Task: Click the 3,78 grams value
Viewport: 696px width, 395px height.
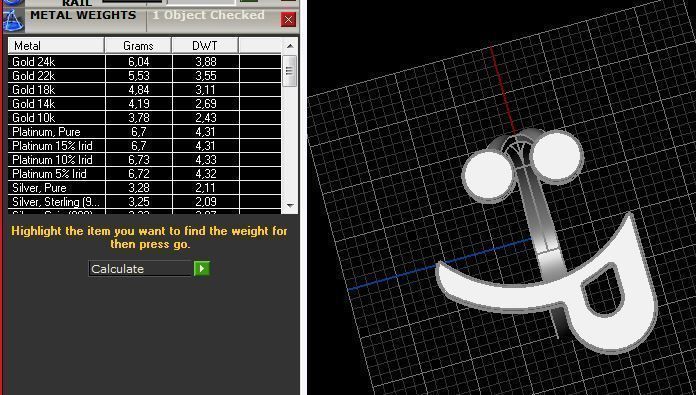Action: click(138, 118)
